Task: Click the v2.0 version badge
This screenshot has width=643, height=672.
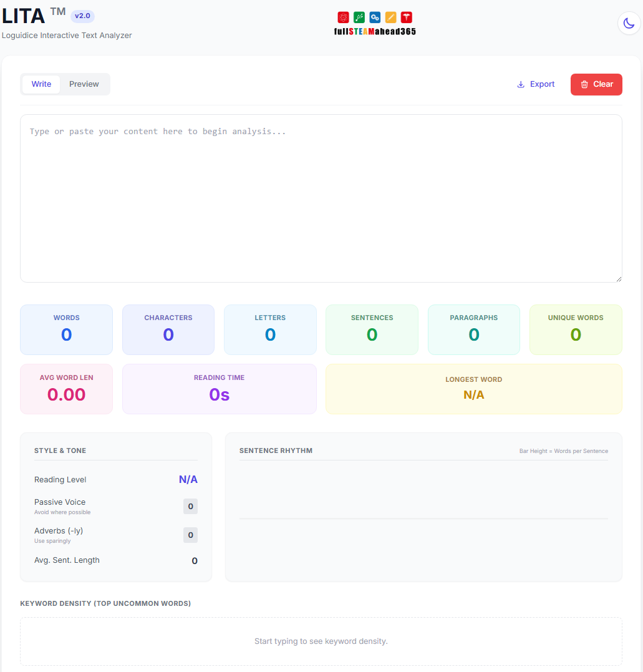Action: pyautogui.click(x=82, y=16)
